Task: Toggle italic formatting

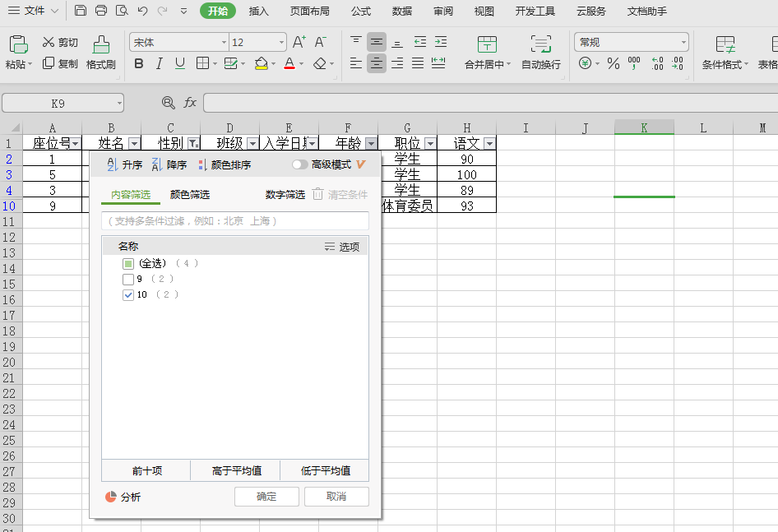Action: tap(160, 63)
